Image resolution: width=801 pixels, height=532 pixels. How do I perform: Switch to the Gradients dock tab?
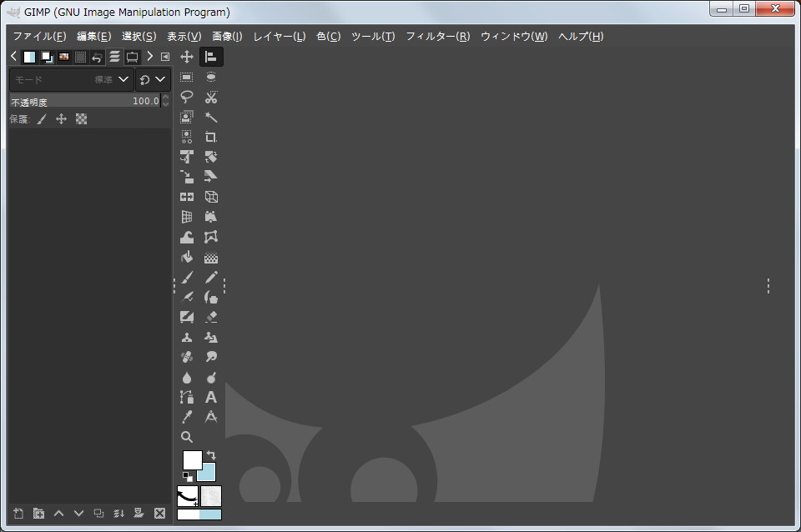pyautogui.click(x=30, y=57)
